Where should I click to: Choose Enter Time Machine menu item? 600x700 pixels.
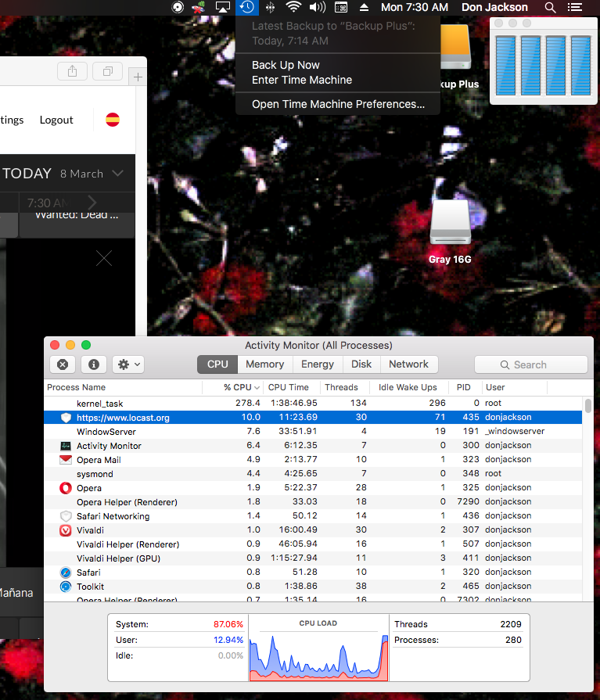337,80
